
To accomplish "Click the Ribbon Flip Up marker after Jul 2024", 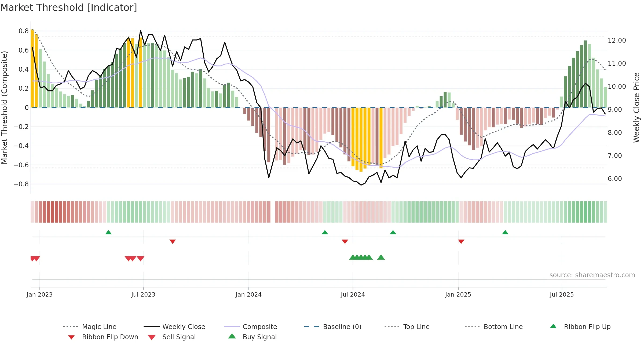I will [x=393, y=232].
